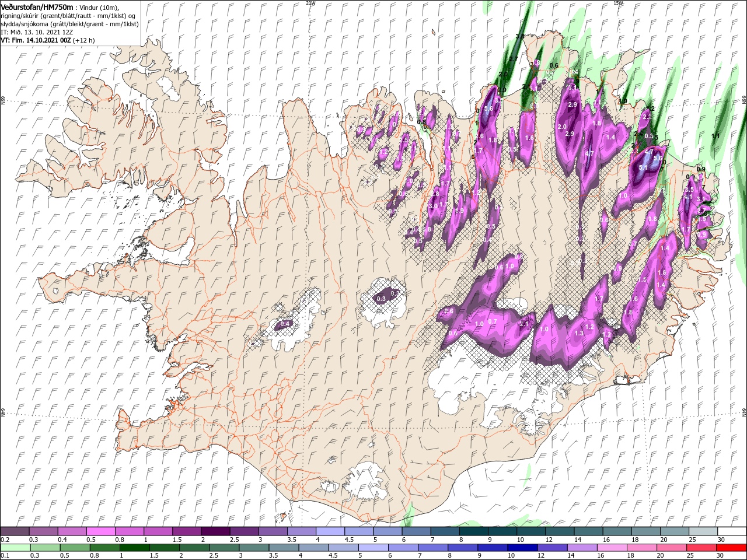This screenshot has width=747, height=560.
Task: Click the '0.1' label on rain scale
Action: pos(5,555)
